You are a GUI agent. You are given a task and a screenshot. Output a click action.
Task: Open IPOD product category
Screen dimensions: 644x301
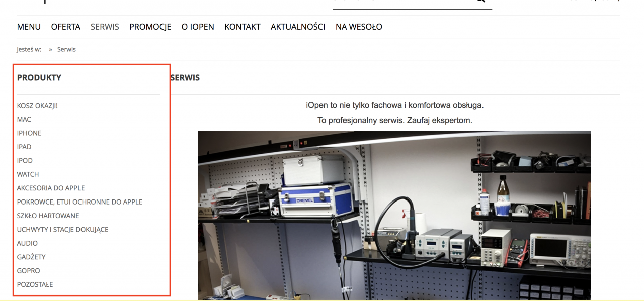pyautogui.click(x=25, y=161)
